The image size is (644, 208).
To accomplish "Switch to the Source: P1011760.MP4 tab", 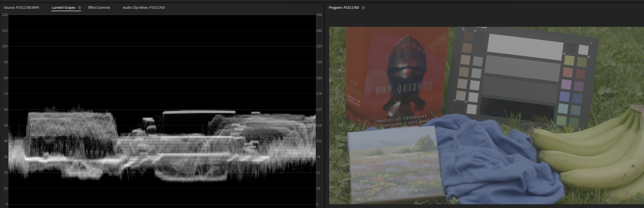I will [x=21, y=7].
